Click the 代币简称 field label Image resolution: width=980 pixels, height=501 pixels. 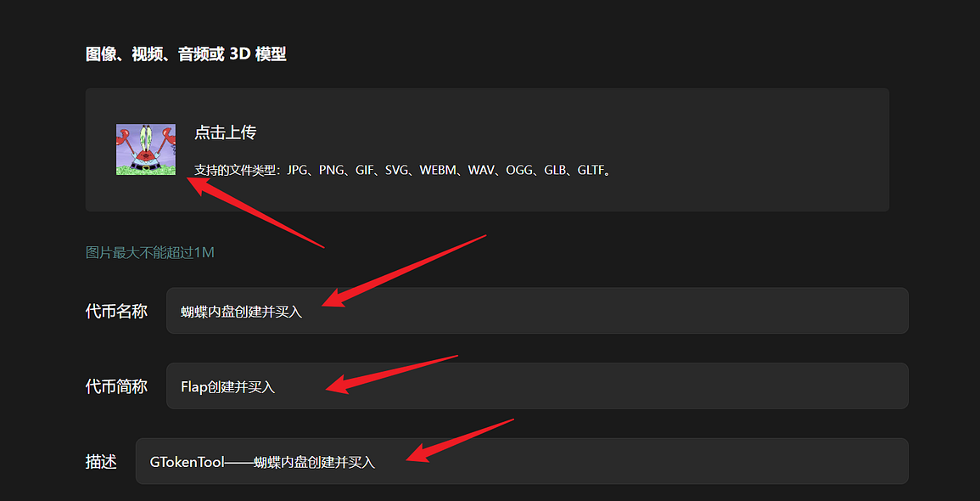116,386
